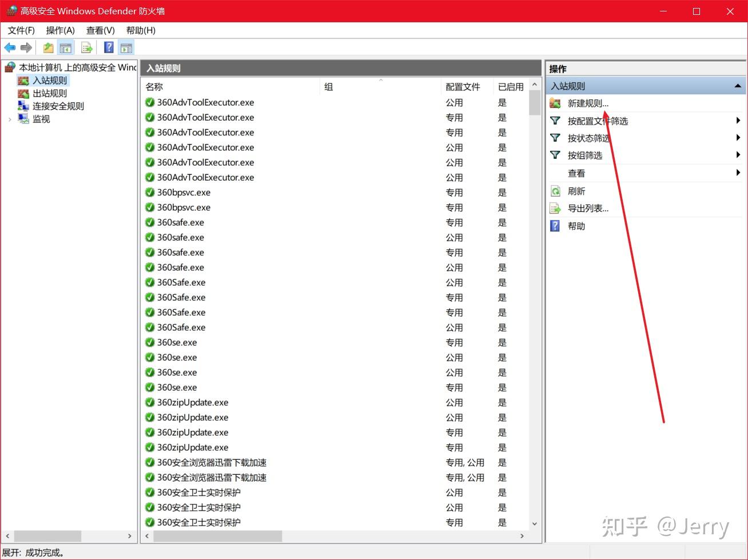Sort by the 配置文件 column header

coord(467,87)
